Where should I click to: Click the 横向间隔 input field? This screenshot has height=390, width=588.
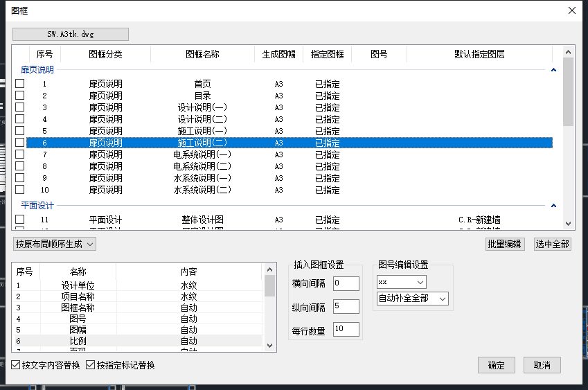click(x=346, y=283)
